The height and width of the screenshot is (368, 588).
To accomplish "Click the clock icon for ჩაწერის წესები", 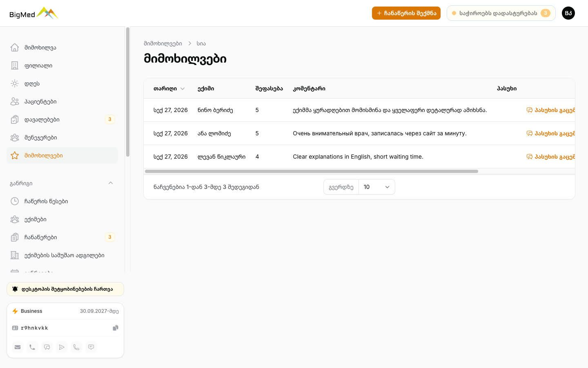I will [15, 201].
